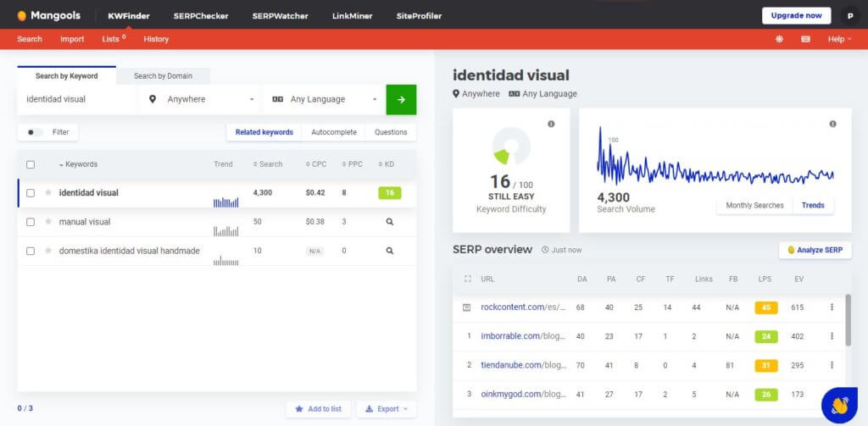The image size is (868, 426).
Task: Load KD for manual visual via magnifier
Action: coord(390,221)
